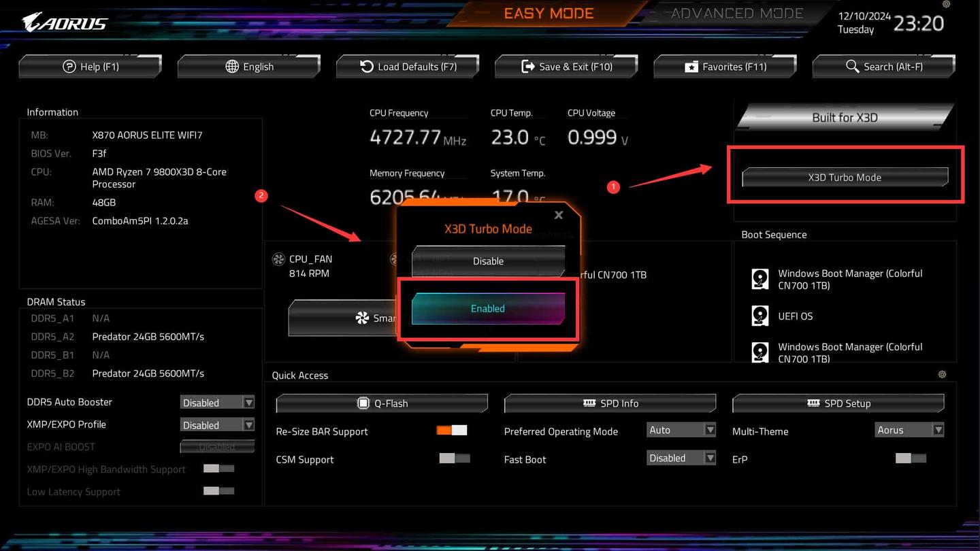
Task: Open the XMP/EXPO Profile dropdown
Action: (217, 424)
